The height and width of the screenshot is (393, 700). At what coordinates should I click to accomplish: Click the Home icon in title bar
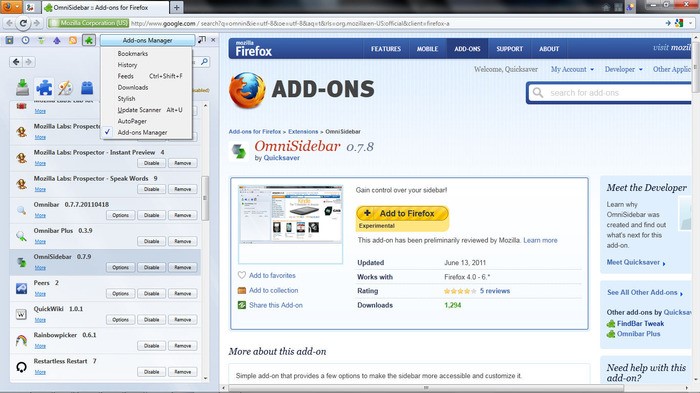click(x=606, y=7)
